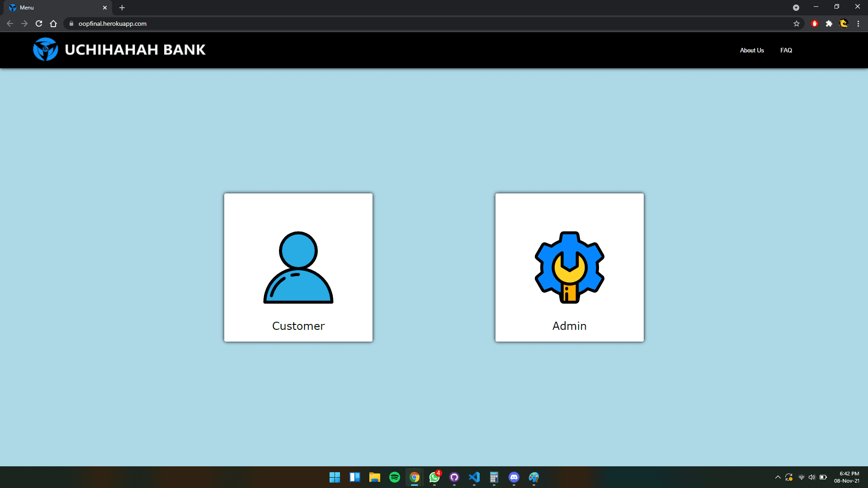Reload the current page
The height and width of the screenshot is (488, 868).
[39, 23]
